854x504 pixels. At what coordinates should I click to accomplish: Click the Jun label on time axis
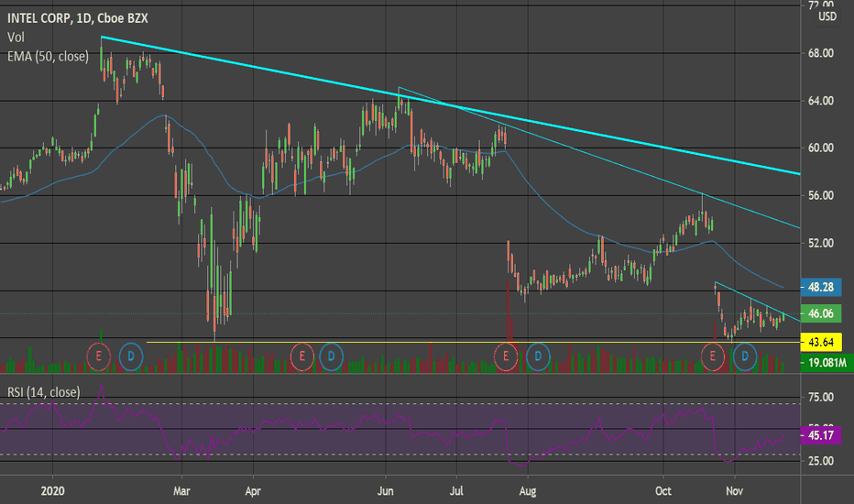coord(386,491)
